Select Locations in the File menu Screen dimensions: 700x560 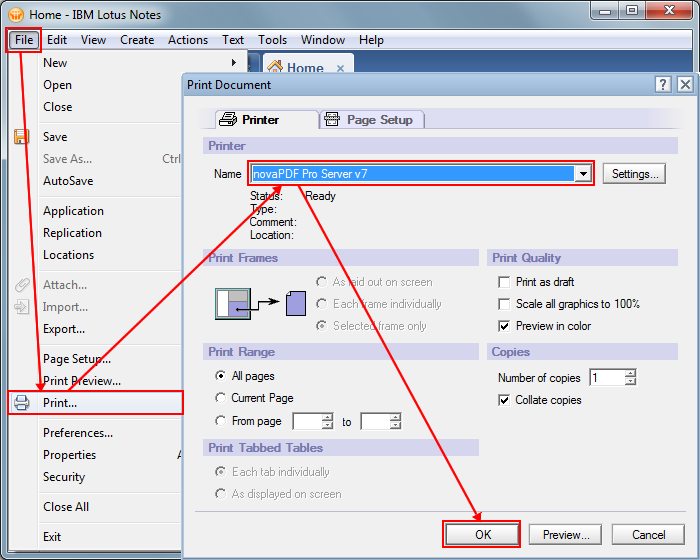click(69, 255)
